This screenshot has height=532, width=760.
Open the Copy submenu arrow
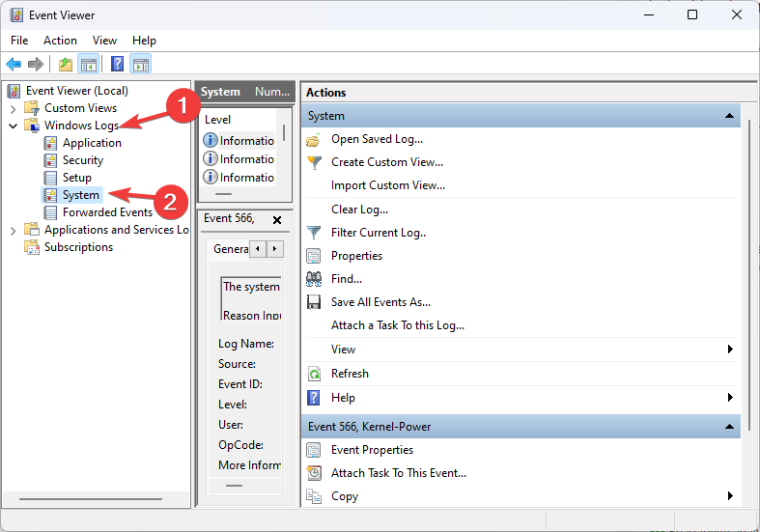730,495
